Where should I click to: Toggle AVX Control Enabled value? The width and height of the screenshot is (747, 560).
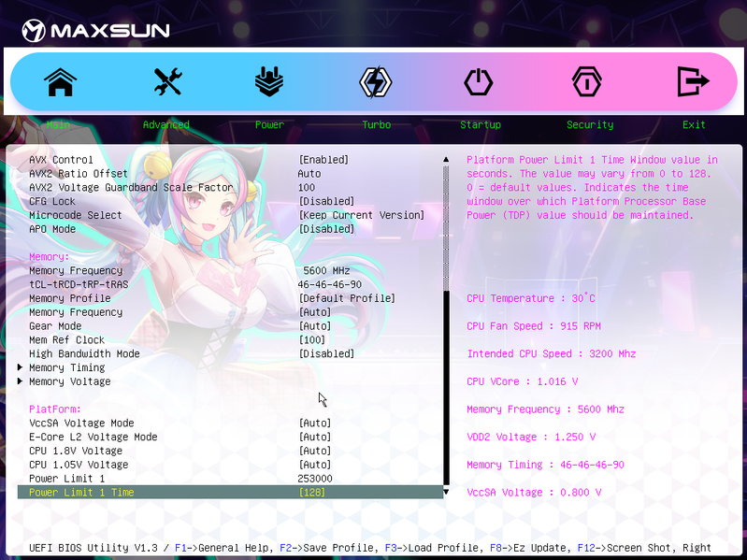tap(323, 160)
